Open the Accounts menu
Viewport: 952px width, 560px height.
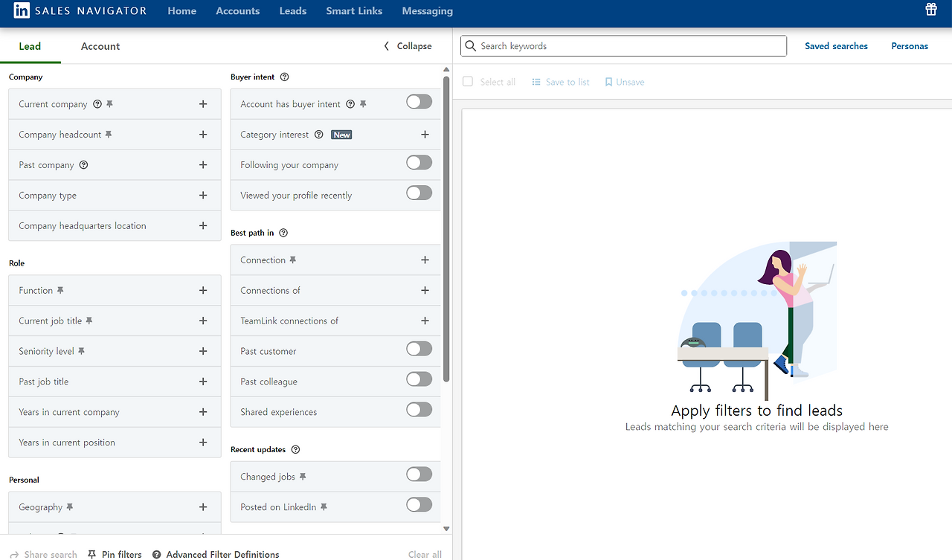pyautogui.click(x=238, y=11)
